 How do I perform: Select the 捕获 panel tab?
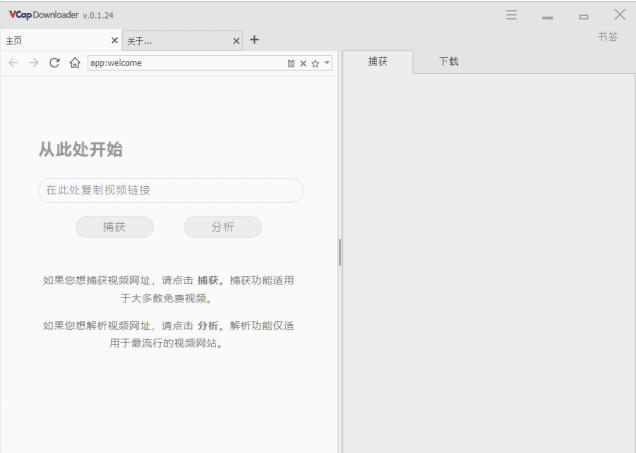click(x=378, y=62)
